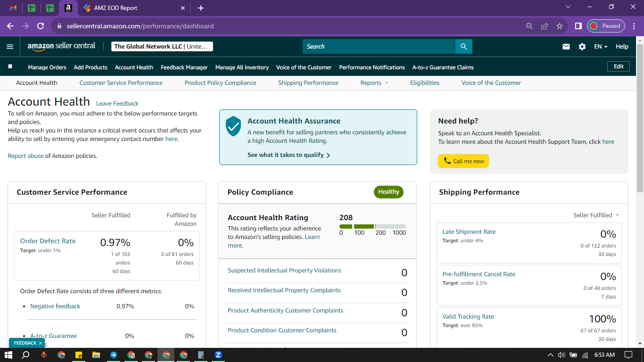This screenshot has height=362, width=644.
Task: Click the Account Health Assurance shield icon
Action: coord(233,126)
